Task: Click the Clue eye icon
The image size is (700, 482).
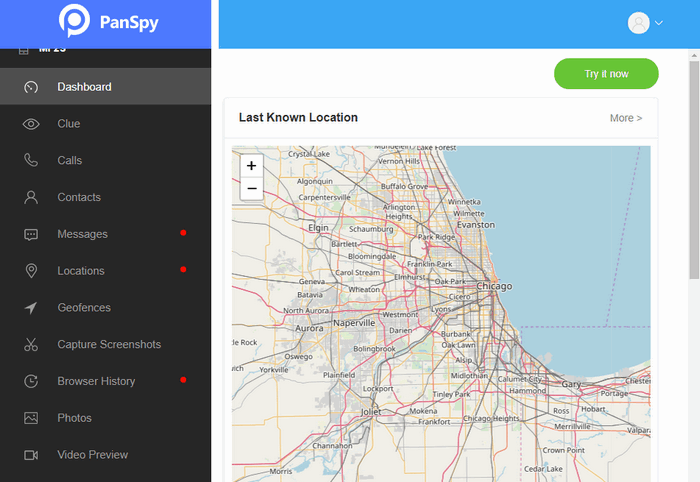Action: [31, 124]
